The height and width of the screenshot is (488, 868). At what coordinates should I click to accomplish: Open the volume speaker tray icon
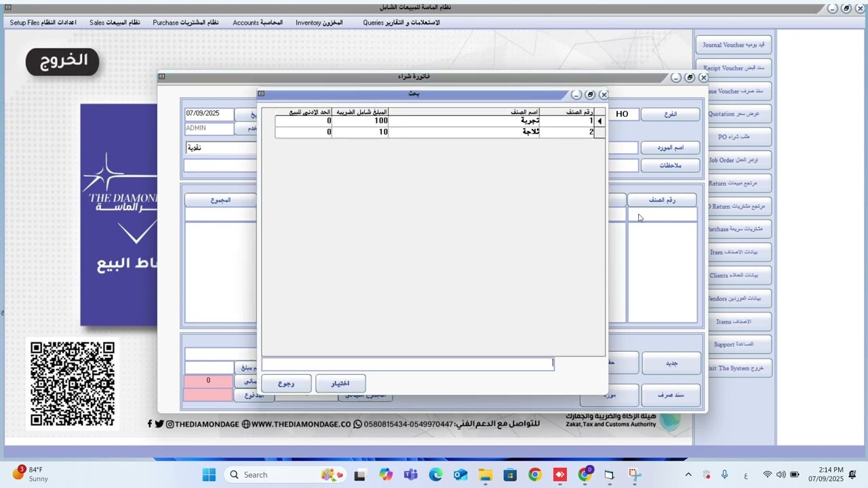click(781, 474)
